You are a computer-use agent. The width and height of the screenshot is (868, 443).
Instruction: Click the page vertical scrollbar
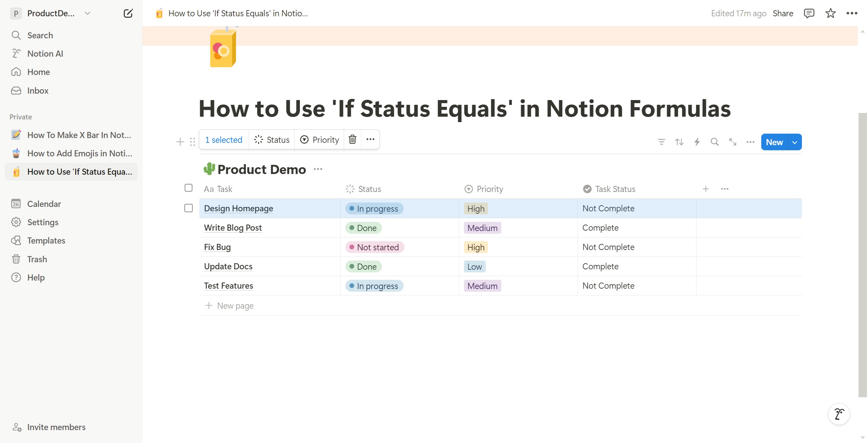click(863, 254)
